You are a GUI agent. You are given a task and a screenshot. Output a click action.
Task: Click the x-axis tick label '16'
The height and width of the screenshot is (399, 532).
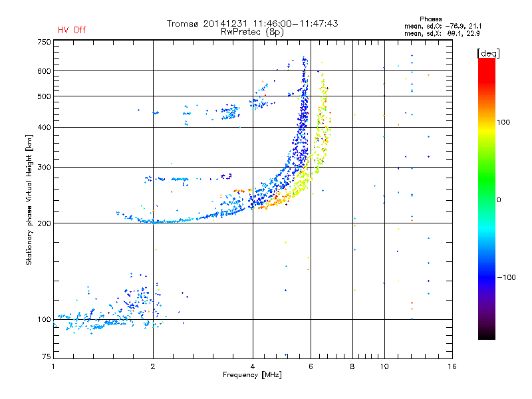(452, 366)
